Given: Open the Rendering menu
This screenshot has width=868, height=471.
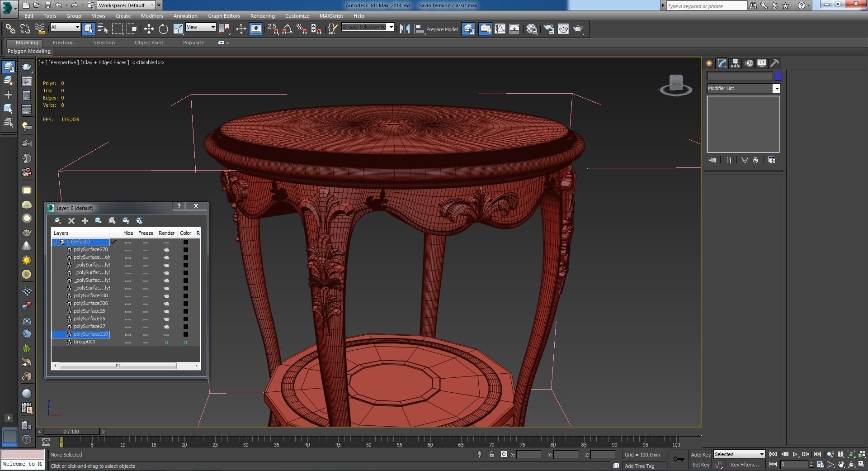Looking at the screenshot, I should 262,16.
